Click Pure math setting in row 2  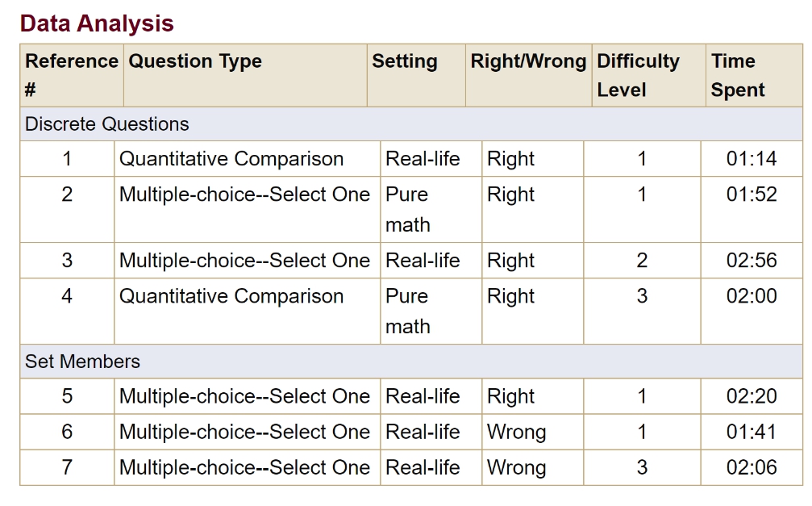[407, 209]
